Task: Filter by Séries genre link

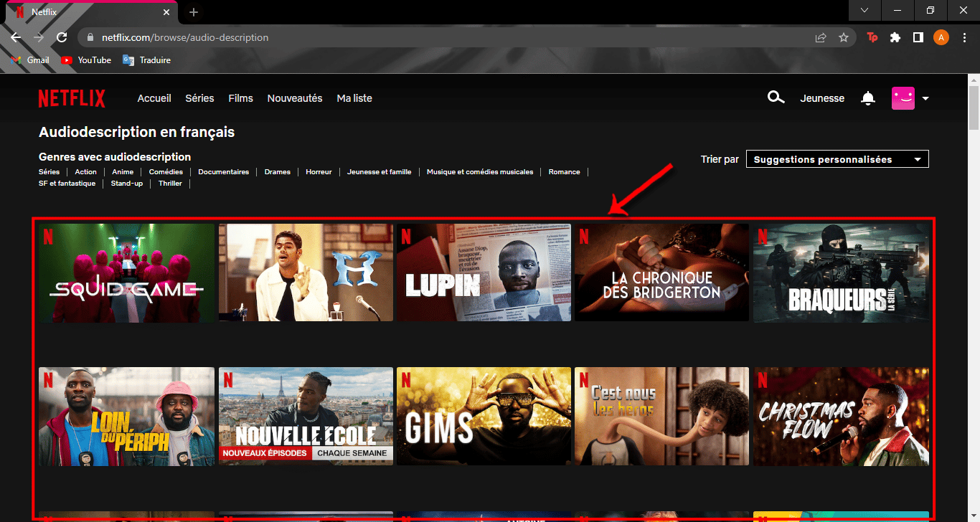Action: point(49,172)
